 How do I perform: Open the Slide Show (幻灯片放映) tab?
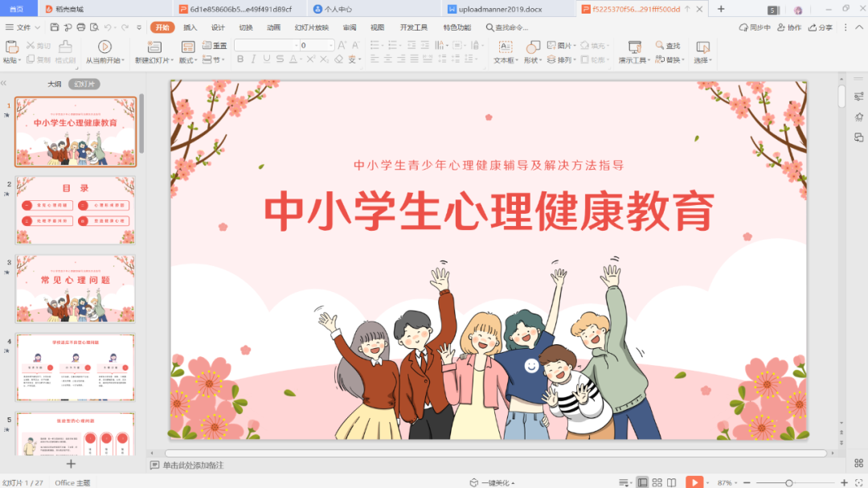coord(312,27)
